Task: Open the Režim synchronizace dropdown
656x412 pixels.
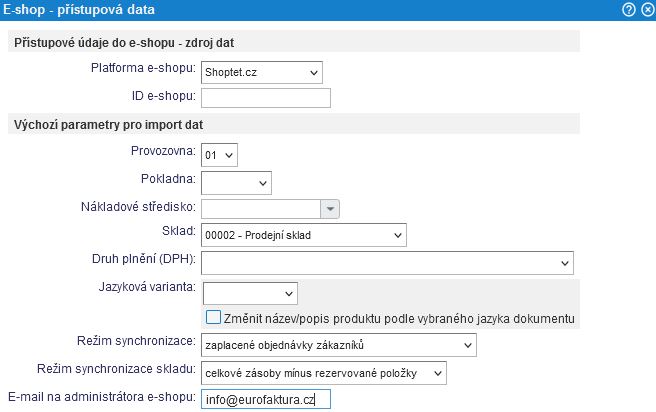Action: [339, 345]
